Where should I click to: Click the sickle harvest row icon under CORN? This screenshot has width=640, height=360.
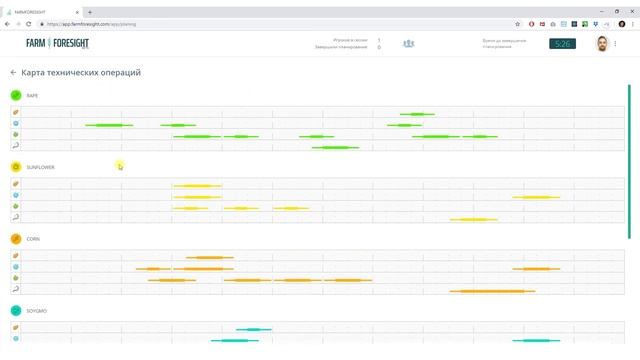16,289
